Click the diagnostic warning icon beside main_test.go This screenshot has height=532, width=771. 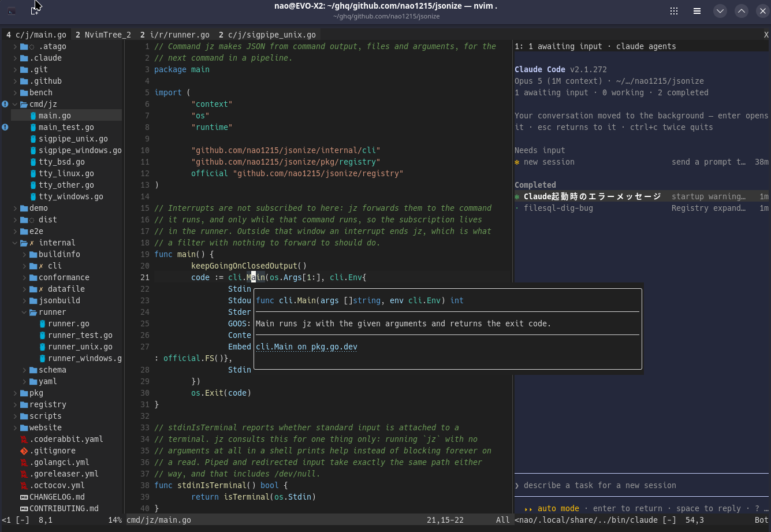[x=5, y=127]
